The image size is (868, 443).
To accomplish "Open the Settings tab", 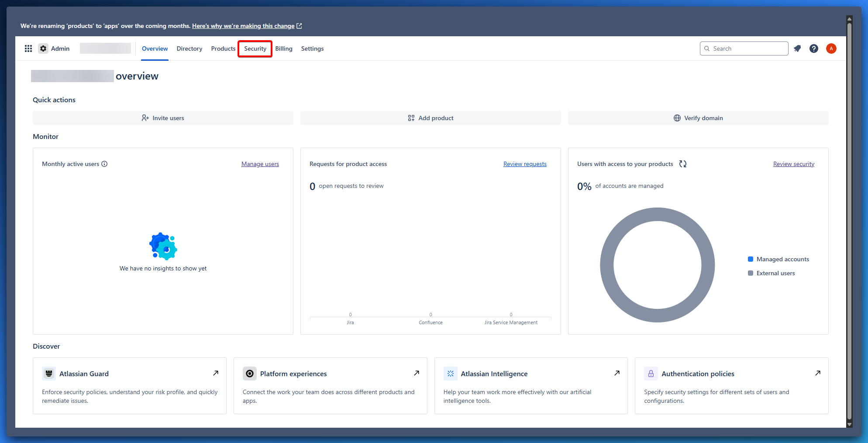I will [x=312, y=48].
